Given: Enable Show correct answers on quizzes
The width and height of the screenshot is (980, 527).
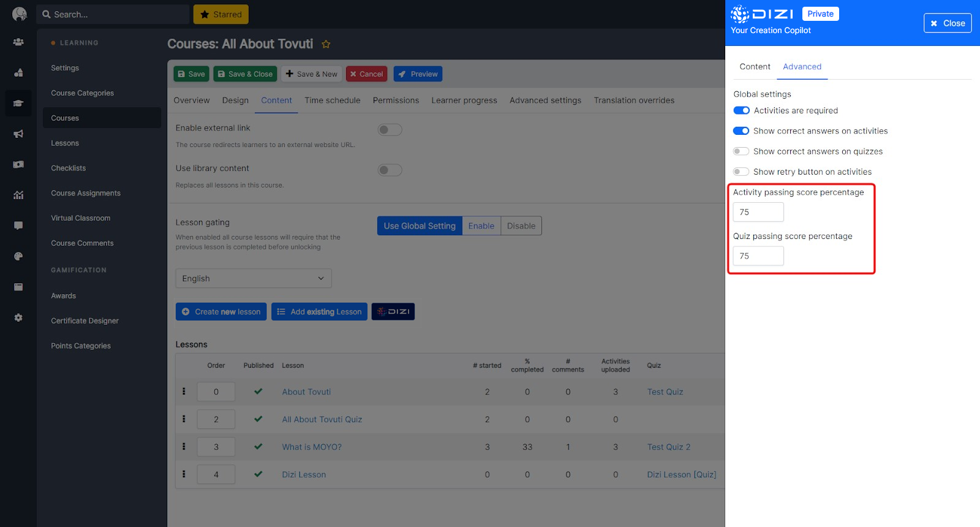Looking at the screenshot, I should (x=741, y=151).
